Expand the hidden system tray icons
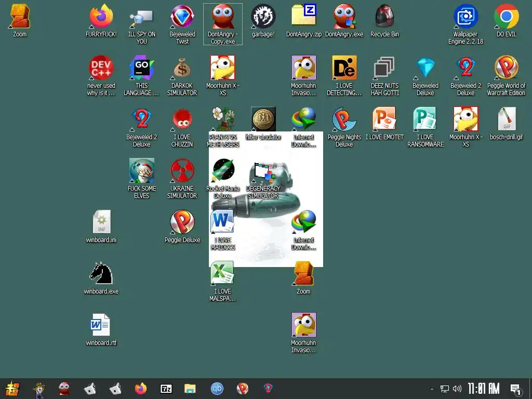 pyautogui.click(x=432, y=389)
